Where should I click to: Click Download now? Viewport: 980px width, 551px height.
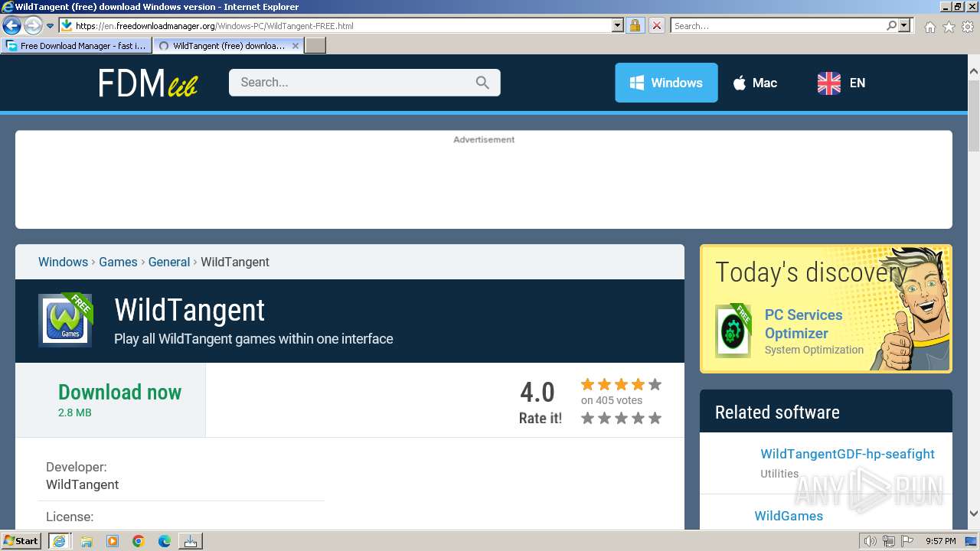point(119,393)
